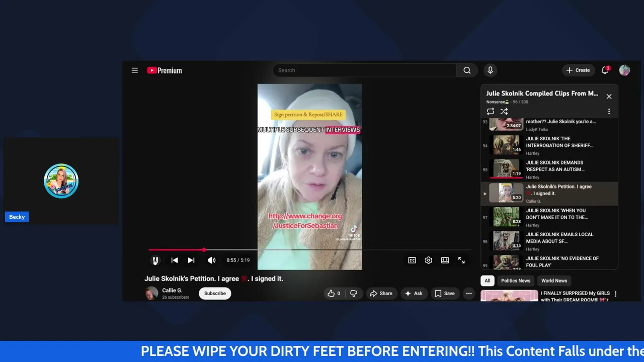Like the video

click(x=334, y=294)
